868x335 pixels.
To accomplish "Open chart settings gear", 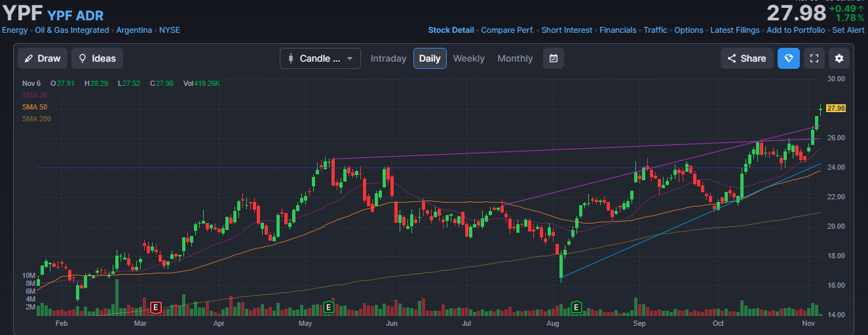I will [839, 58].
